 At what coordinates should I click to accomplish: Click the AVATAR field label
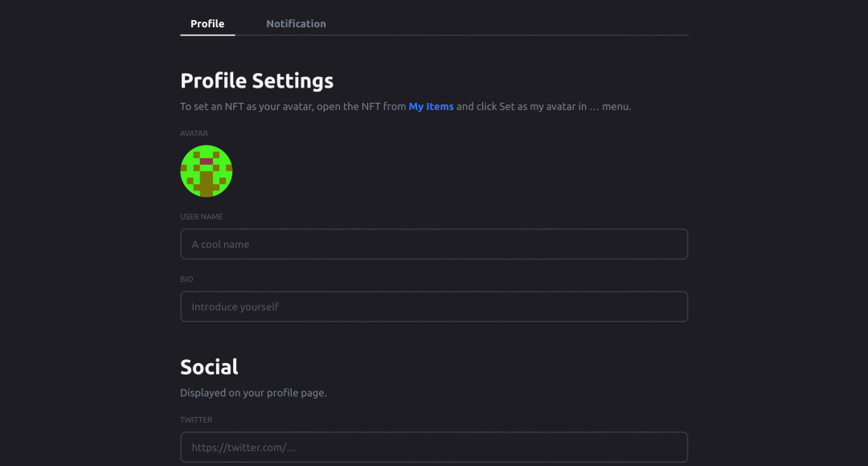(x=194, y=133)
